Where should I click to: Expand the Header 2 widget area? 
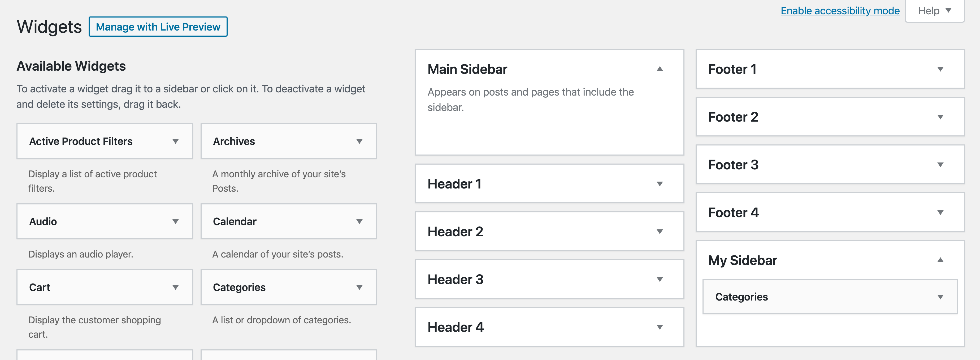[x=660, y=232]
